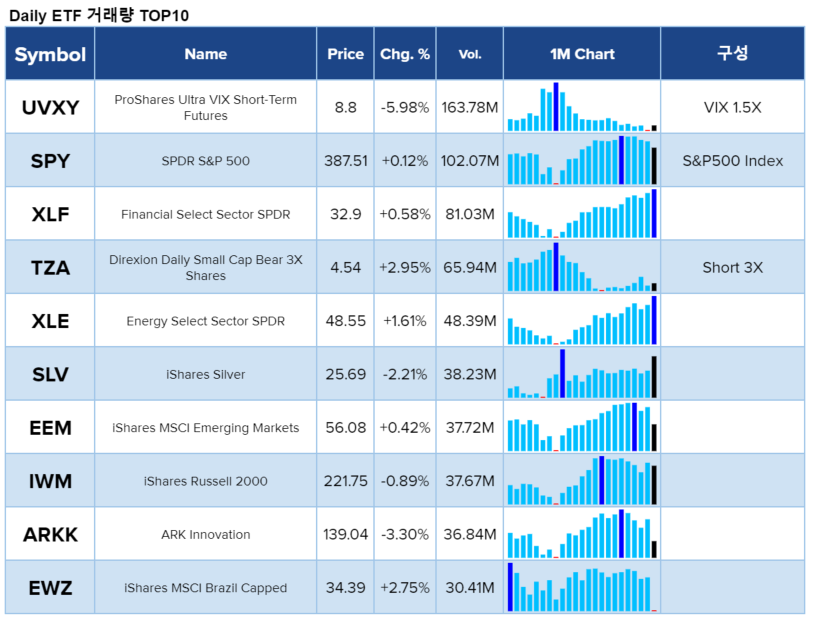Select the IWM symbol cell
813x621 pixels.
(x=50, y=481)
